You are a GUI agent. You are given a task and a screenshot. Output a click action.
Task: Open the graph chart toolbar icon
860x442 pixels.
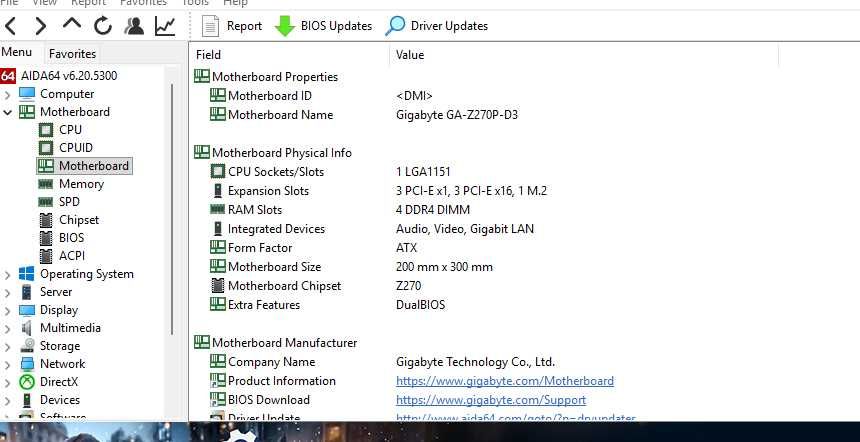[165, 26]
